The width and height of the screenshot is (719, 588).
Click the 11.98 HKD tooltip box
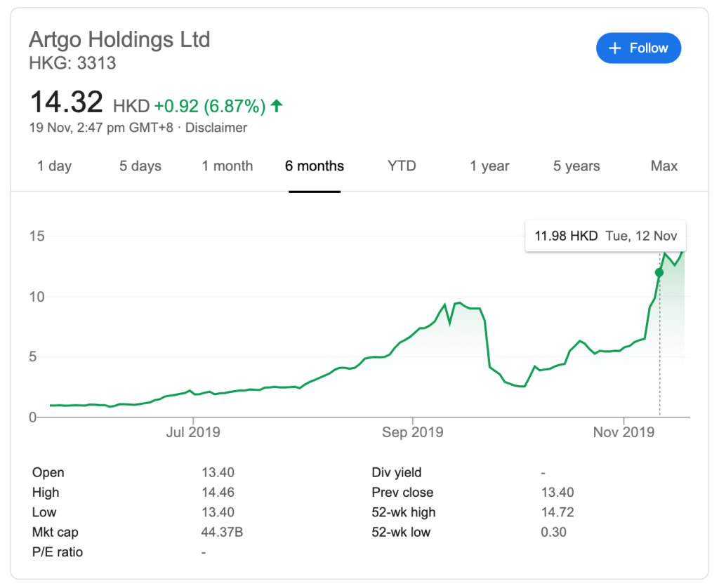[x=605, y=236]
